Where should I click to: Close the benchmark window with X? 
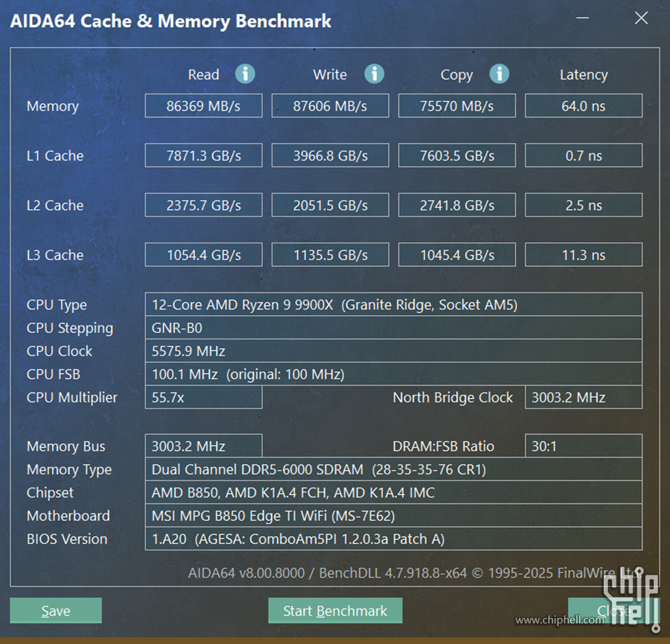(641, 18)
